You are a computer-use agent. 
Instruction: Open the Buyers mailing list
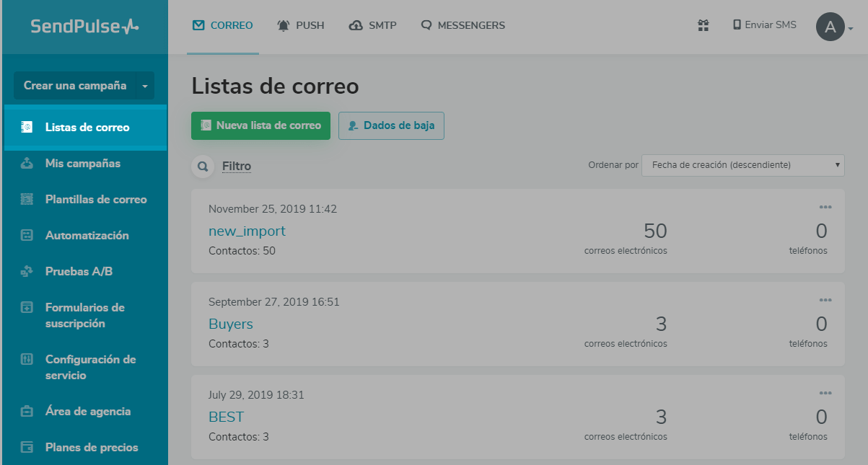click(x=231, y=324)
